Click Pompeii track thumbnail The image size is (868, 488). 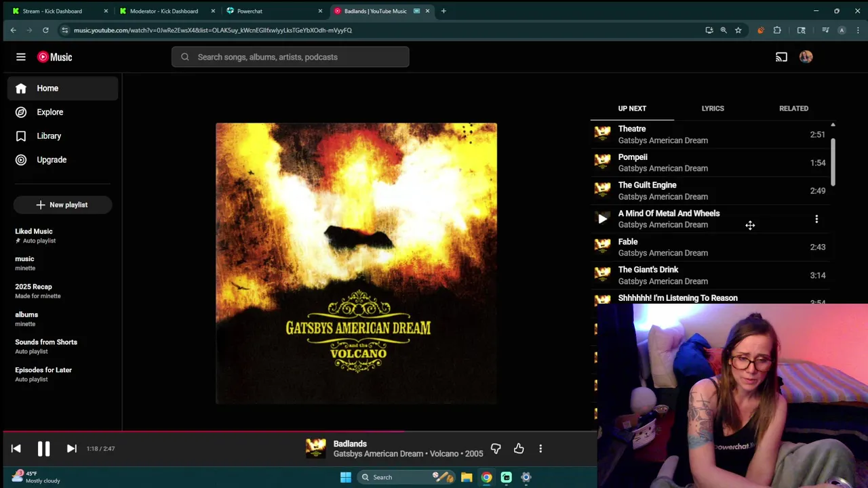(x=602, y=163)
